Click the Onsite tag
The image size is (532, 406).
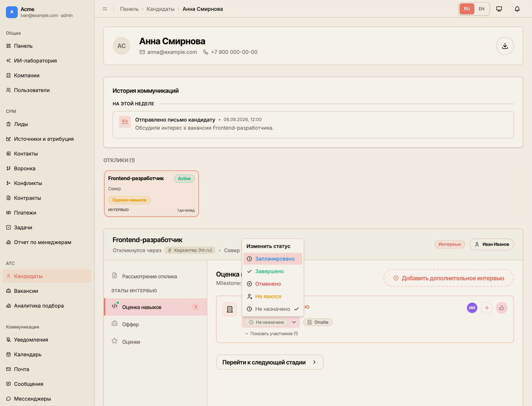point(318,322)
